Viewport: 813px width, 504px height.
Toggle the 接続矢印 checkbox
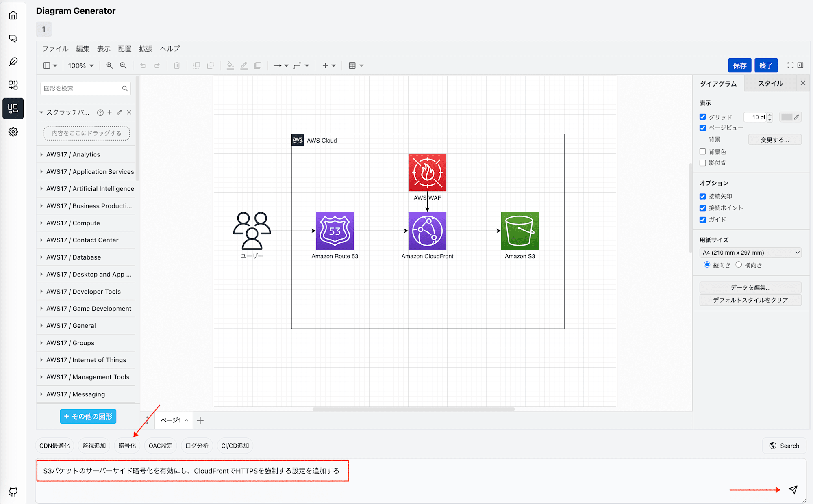click(x=702, y=197)
